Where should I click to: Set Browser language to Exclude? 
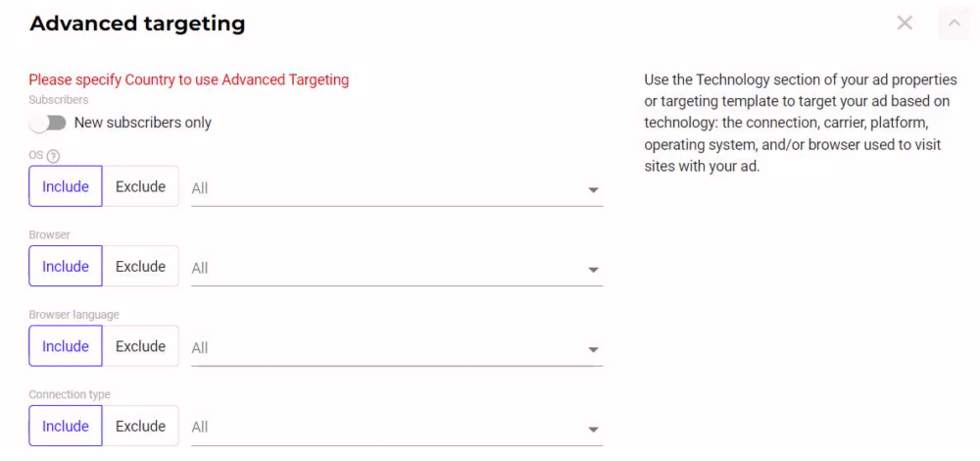tap(140, 346)
